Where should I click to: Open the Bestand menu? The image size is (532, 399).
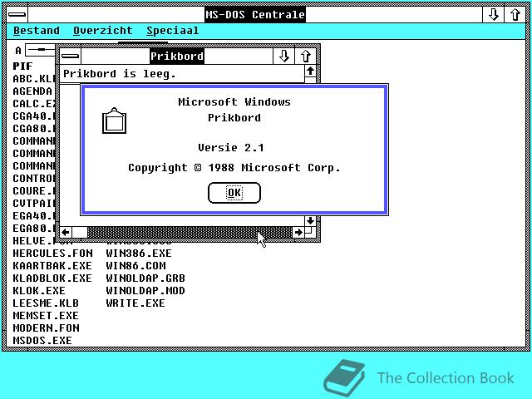click(x=37, y=31)
